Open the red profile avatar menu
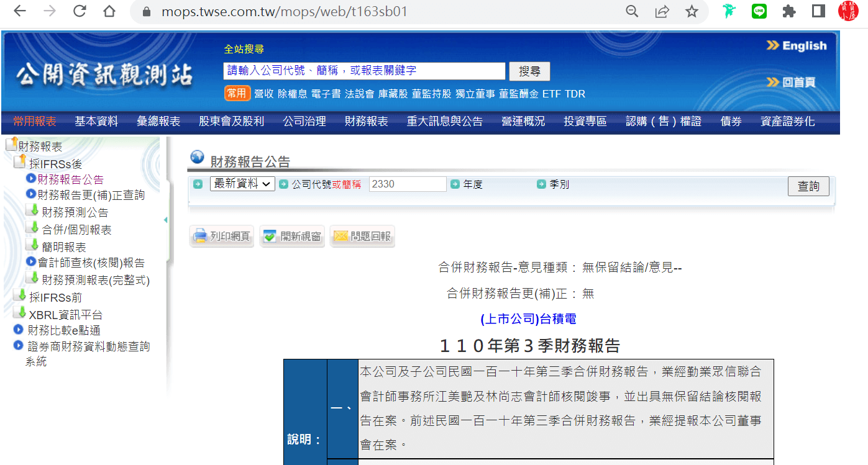Image resolution: width=868 pixels, height=465 pixels. point(848,12)
